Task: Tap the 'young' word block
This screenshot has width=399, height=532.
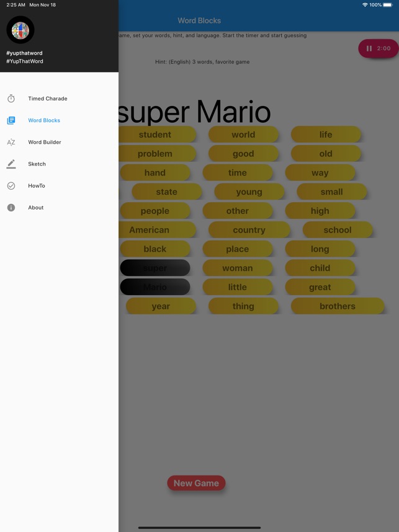Action: pyautogui.click(x=249, y=192)
